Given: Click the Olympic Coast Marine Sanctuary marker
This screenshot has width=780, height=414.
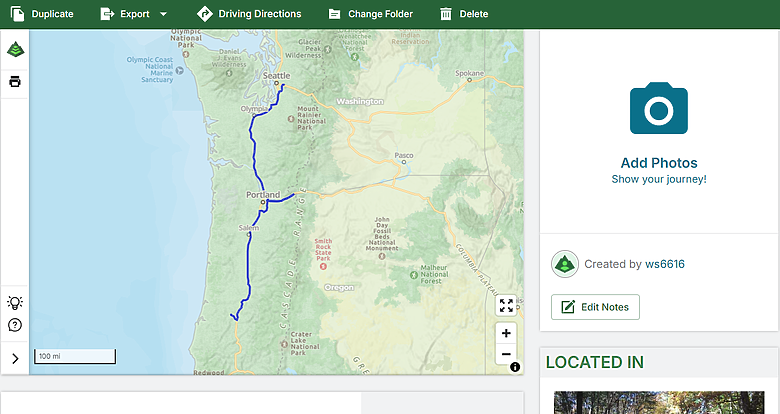Looking at the screenshot, I should (x=180, y=71).
